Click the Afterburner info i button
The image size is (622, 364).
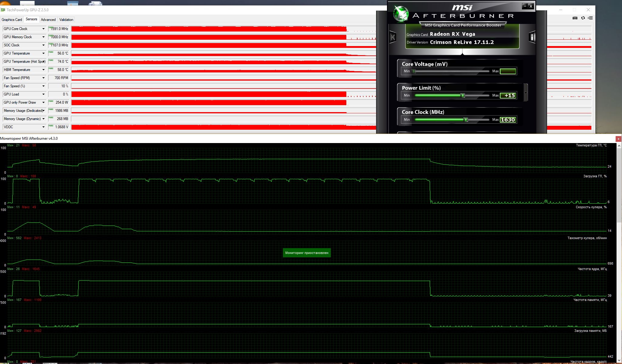click(x=532, y=37)
